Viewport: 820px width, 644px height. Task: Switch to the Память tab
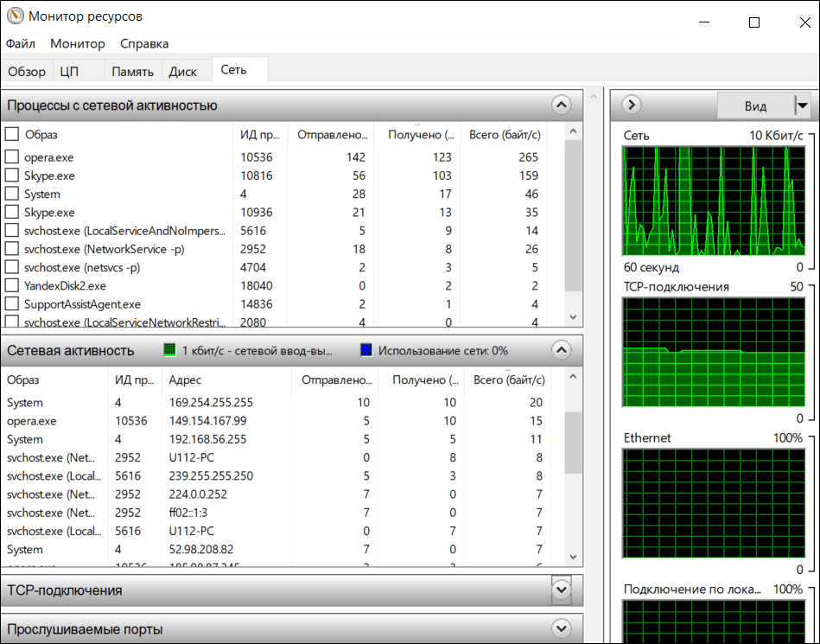point(132,72)
